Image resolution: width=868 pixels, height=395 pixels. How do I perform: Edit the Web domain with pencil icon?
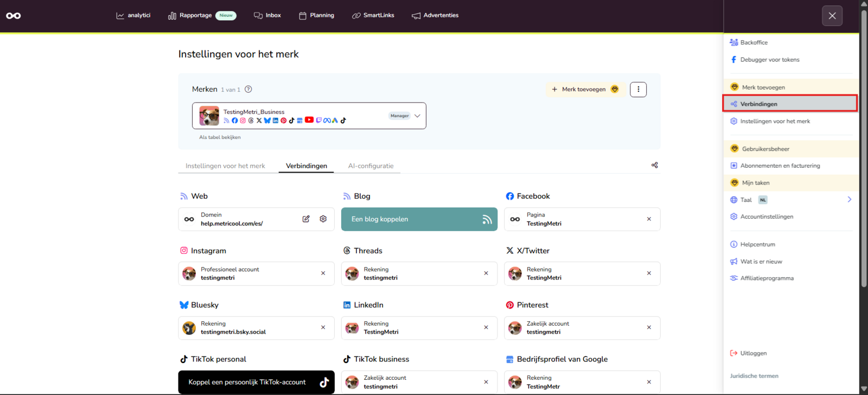tap(306, 219)
